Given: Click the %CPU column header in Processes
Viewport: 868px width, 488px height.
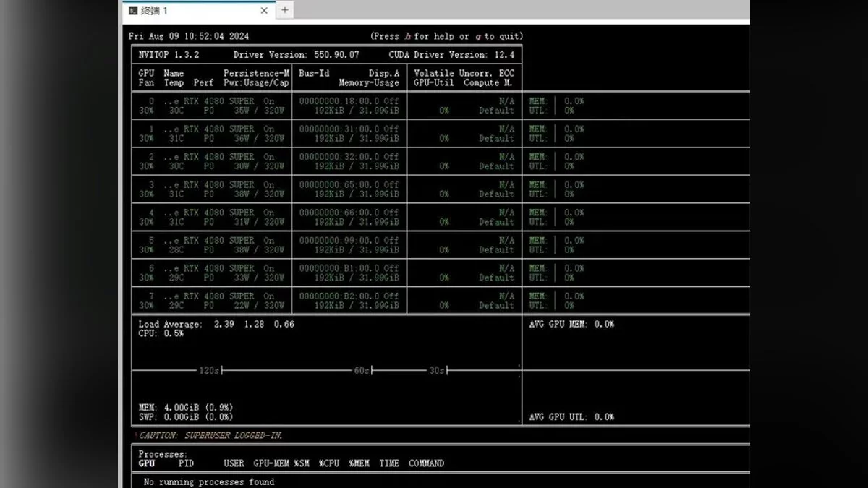Looking at the screenshot, I should [x=329, y=463].
